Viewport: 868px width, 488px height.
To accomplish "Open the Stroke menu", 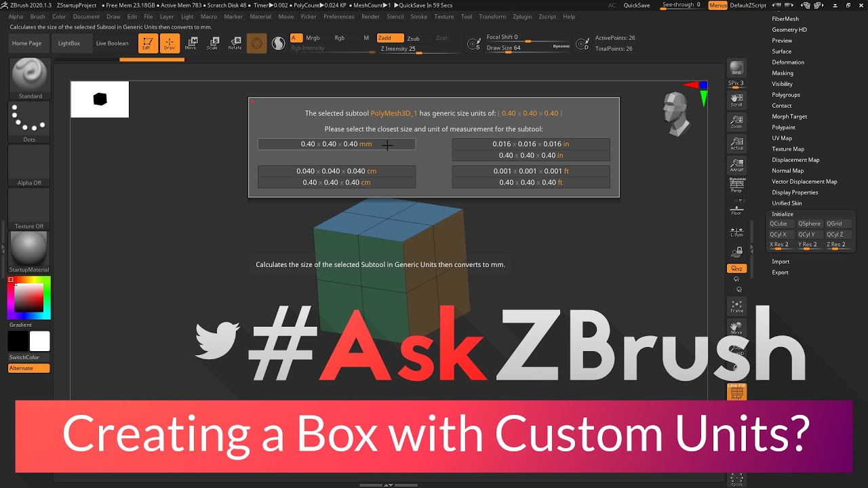I will pos(419,16).
